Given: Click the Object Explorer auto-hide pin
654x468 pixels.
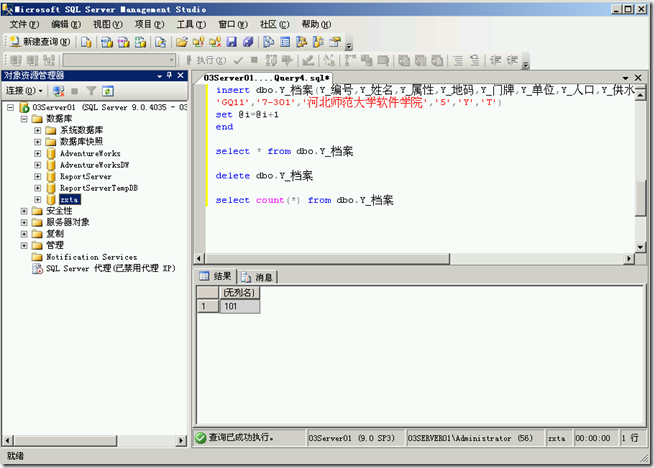Looking at the screenshot, I should 169,75.
